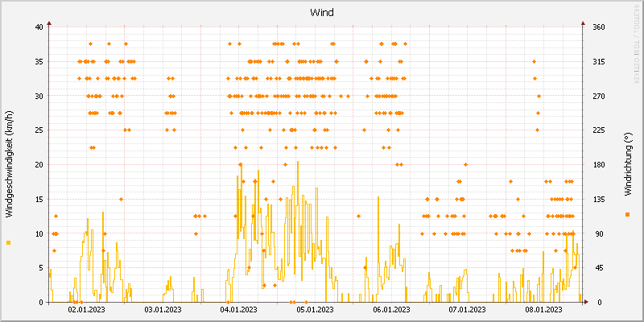
Task: Click the right axis value 270
Action: [x=601, y=96]
